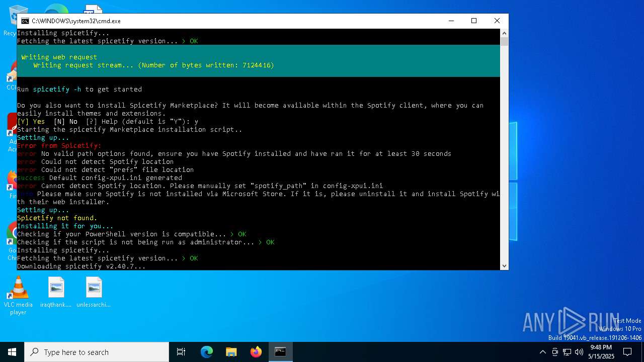Click the 'Error from Spicetify:' line
The width and height of the screenshot is (644, 362).
point(59,145)
